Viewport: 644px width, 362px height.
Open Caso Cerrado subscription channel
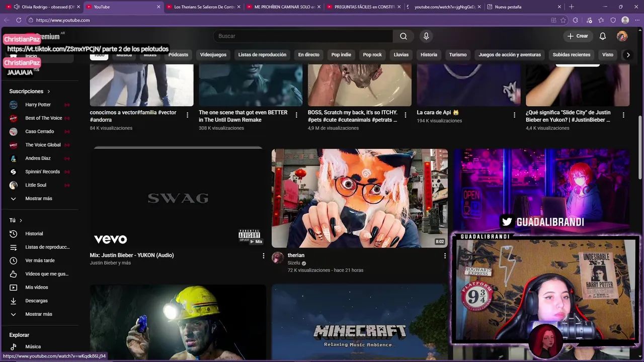(x=39, y=132)
